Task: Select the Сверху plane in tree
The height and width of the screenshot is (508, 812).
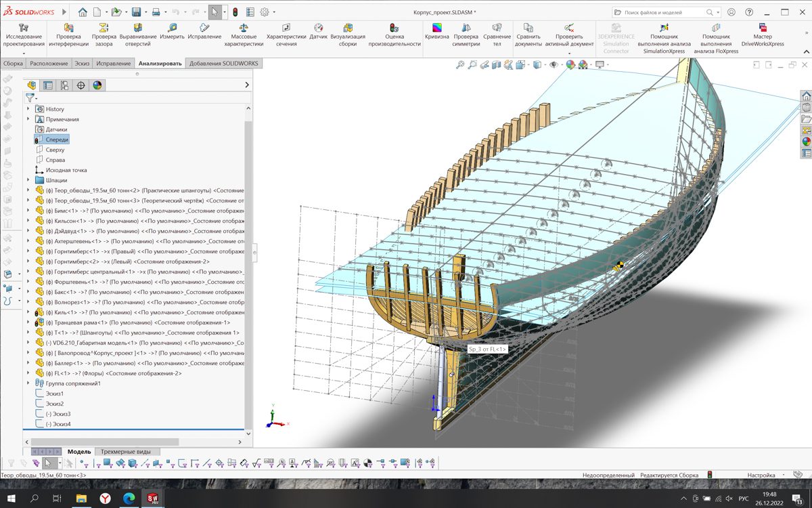Action: (x=55, y=150)
